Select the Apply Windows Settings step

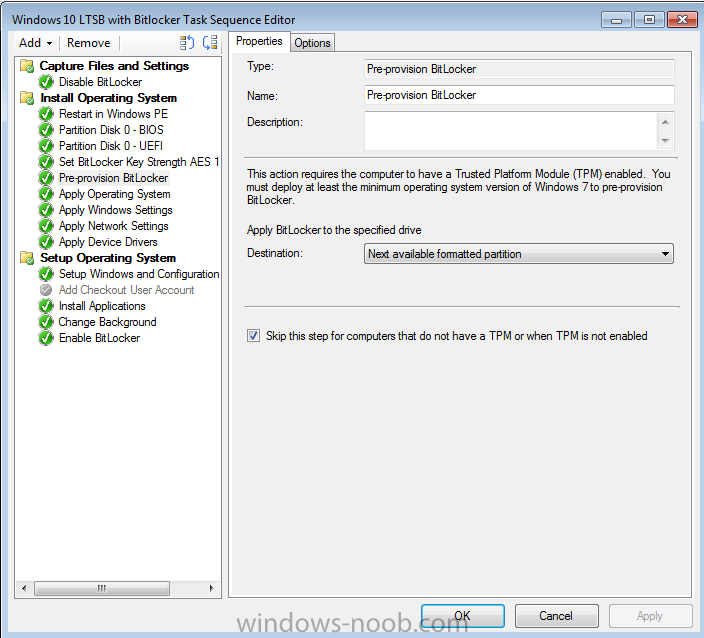click(x=116, y=210)
